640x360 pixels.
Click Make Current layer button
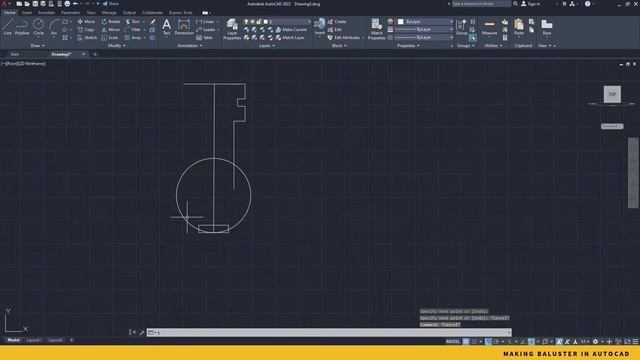291,30
